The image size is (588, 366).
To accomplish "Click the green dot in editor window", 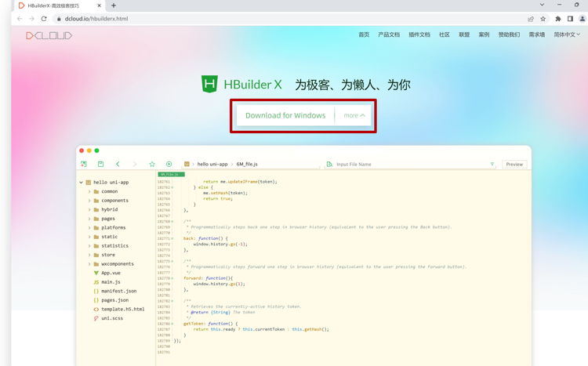I will (x=96, y=150).
